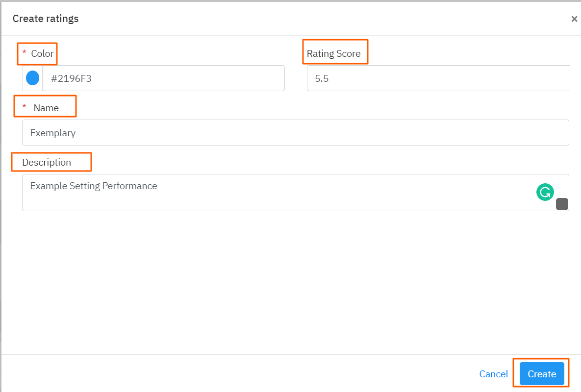Click the Color field label

42,53
